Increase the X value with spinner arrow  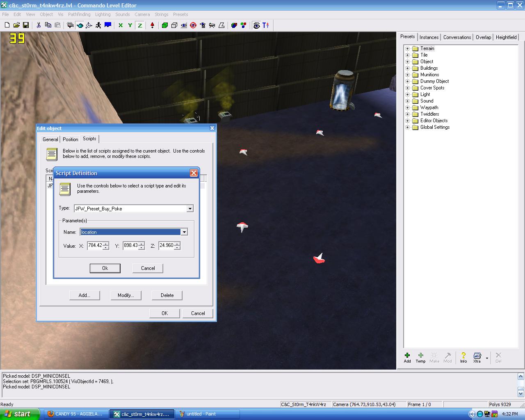[106, 244]
